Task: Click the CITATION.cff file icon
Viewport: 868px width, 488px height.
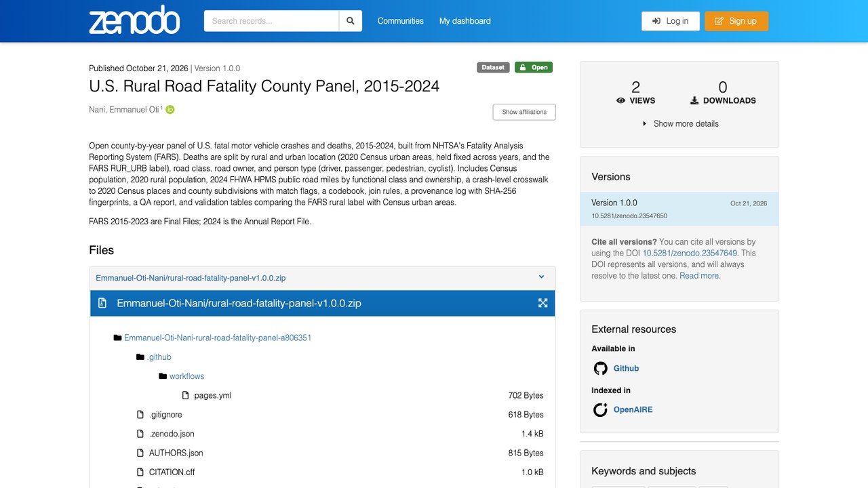Action: coord(140,472)
